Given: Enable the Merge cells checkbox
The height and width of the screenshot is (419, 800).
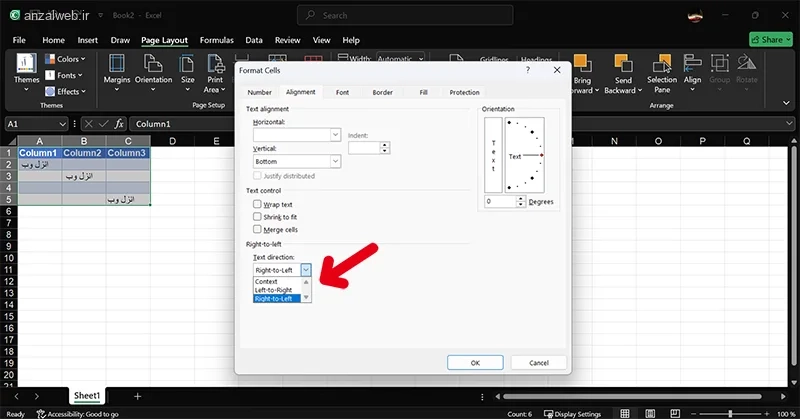Looking at the screenshot, I should coord(257,229).
